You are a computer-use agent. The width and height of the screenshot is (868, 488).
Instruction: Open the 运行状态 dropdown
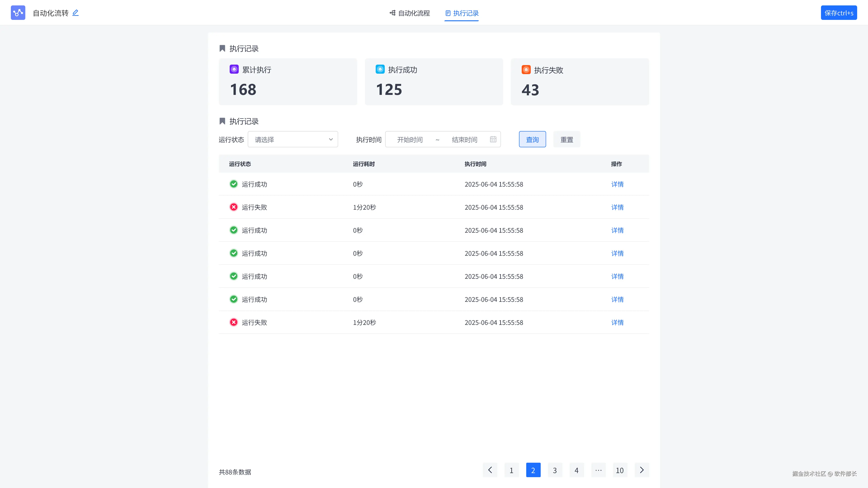tap(292, 139)
